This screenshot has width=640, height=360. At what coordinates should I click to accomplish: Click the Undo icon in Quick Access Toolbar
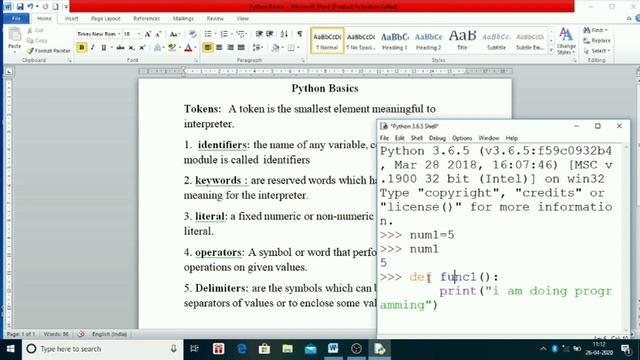(30, 7)
